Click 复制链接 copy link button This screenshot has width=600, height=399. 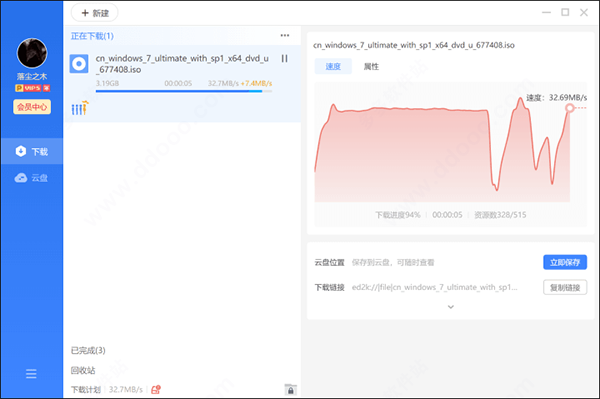(565, 288)
